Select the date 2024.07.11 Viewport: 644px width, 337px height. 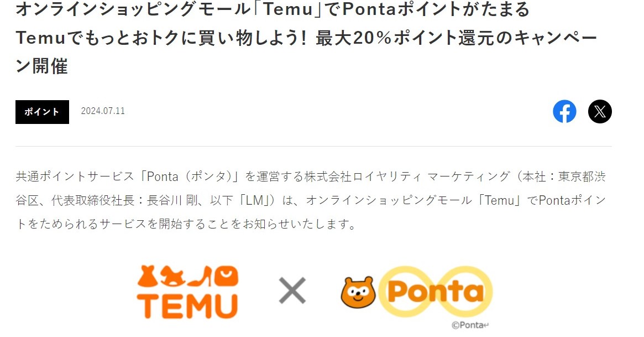103,111
